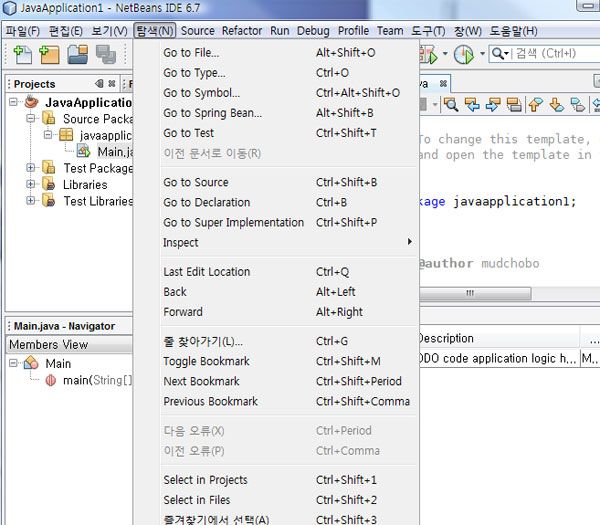Open the Debug Main Project dropdown arrow
This screenshot has height=525, width=600.
tap(445, 54)
